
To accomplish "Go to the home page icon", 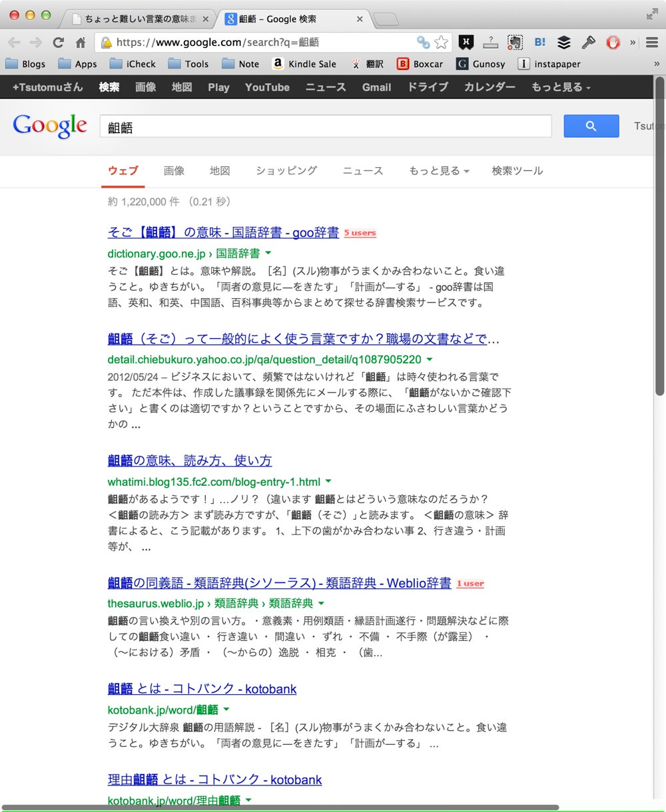I will 81,43.
